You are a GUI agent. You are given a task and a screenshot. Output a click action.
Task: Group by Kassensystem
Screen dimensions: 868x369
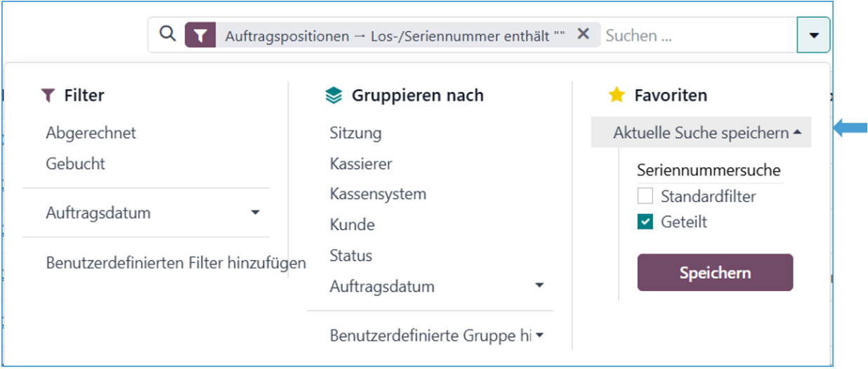[378, 194]
